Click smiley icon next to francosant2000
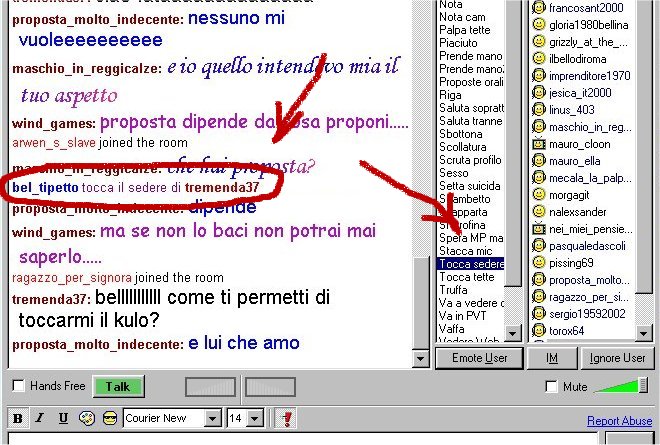This screenshot has width=660, height=445. [x=539, y=8]
